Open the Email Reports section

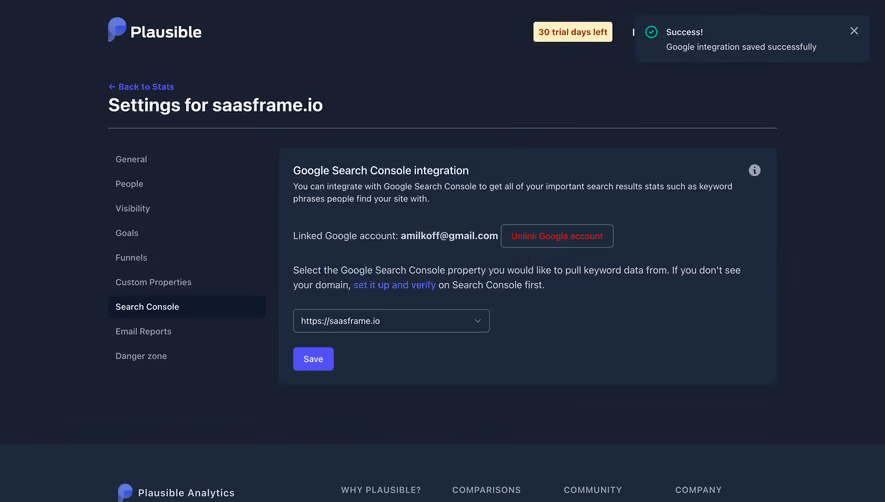click(x=143, y=331)
